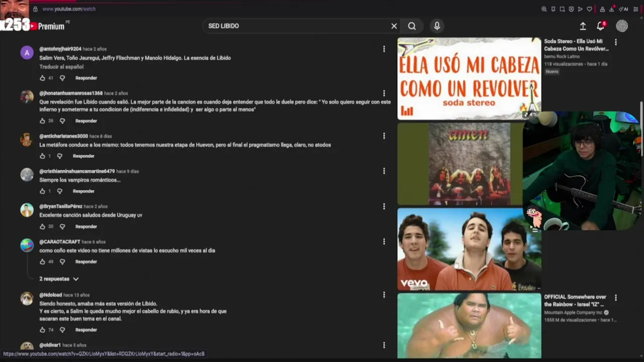Viewport: 644px width, 362px height.
Task: Open @Ndoload channel via username
Action: [x=50, y=295]
